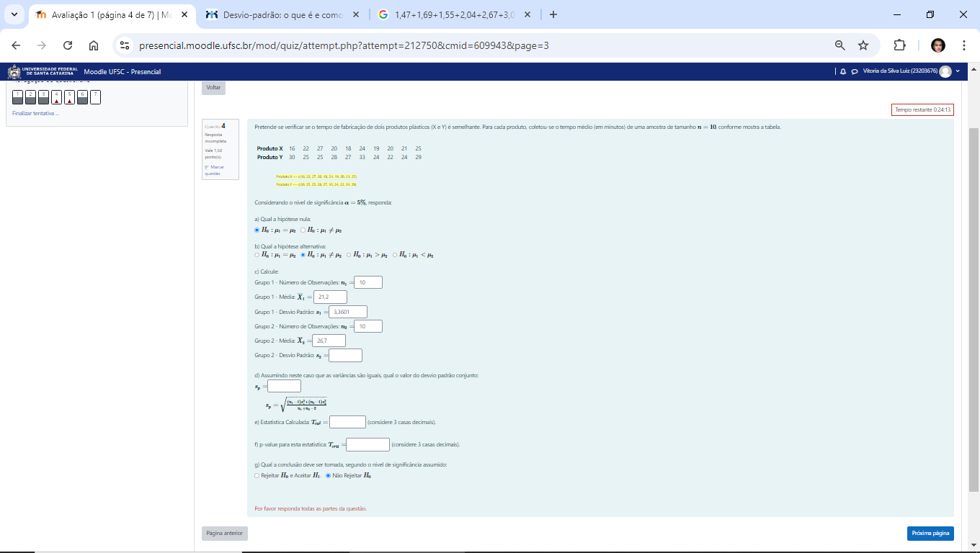Click the user profile avatar
The height and width of the screenshot is (553, 980).
point(945,71)
